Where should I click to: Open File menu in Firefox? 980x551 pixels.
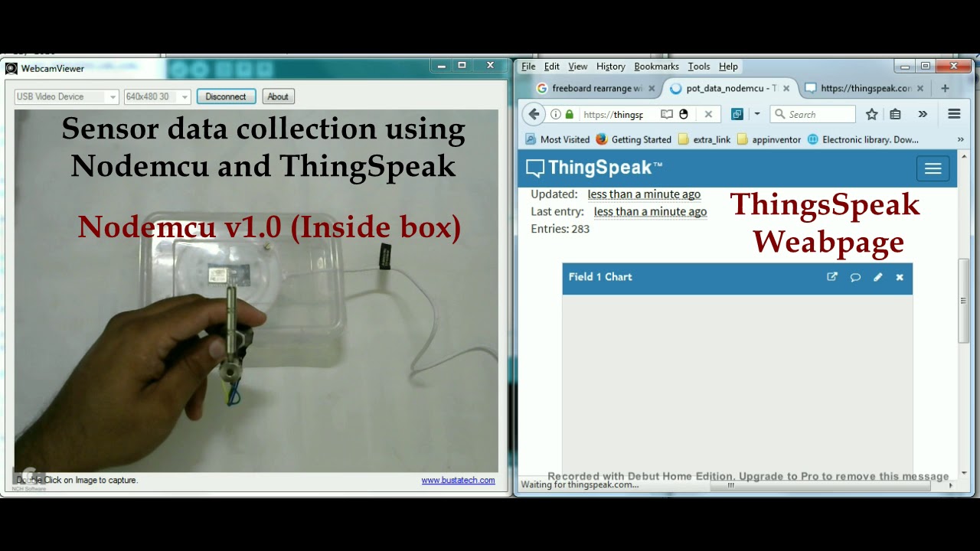tap(528, 67)
